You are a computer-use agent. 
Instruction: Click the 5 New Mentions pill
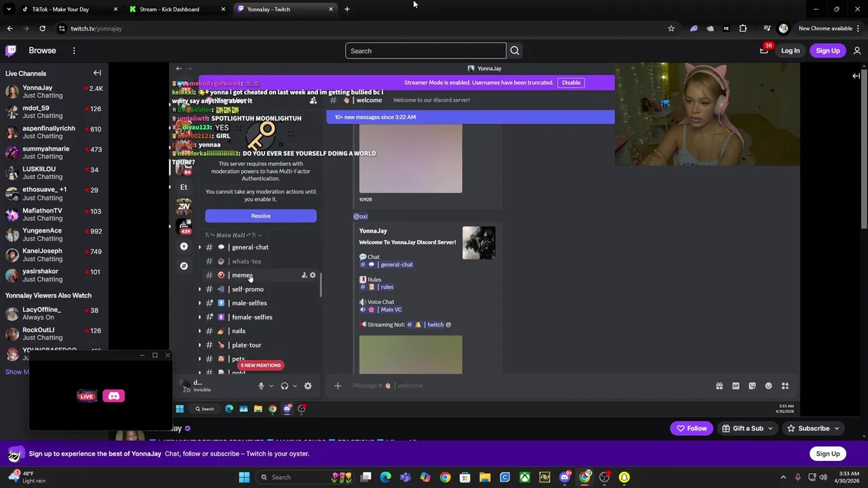[260, 365]
